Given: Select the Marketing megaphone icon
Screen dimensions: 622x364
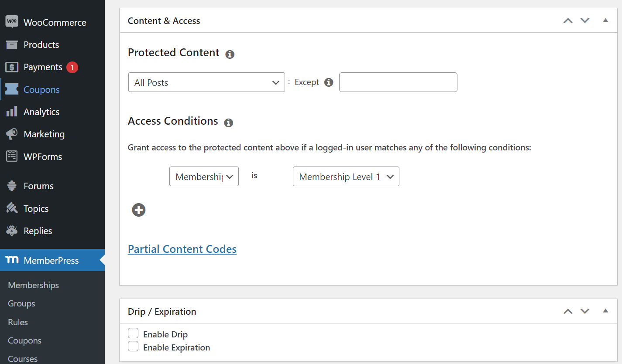Looking at the screenshot, I should (x=11, y=134).
